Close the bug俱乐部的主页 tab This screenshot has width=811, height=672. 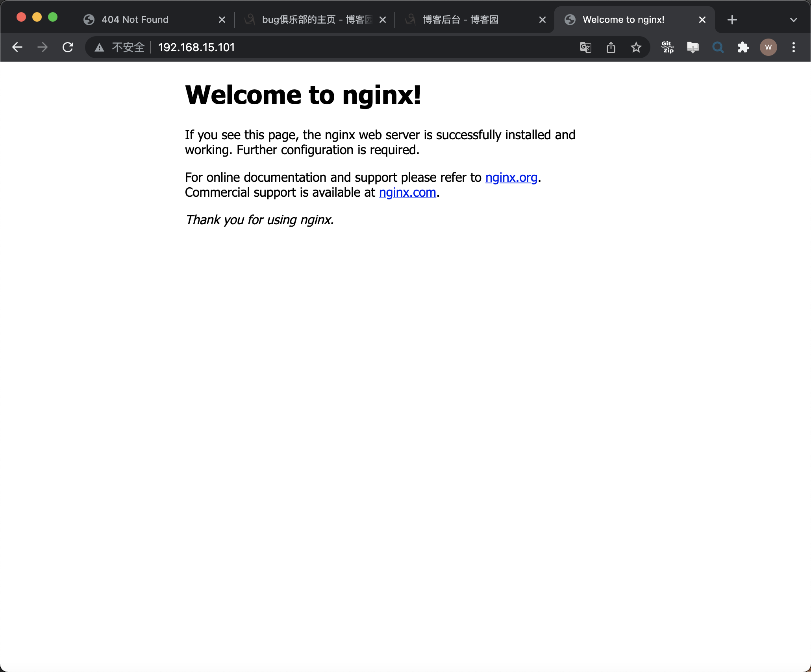pyautogui.click(x=382, y=20)
